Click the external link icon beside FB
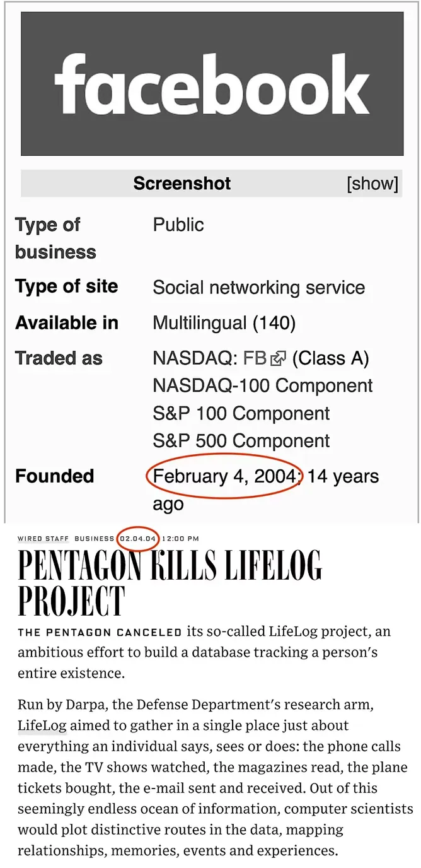Viewport: 421px width, 868px height. tap(278, 359)
